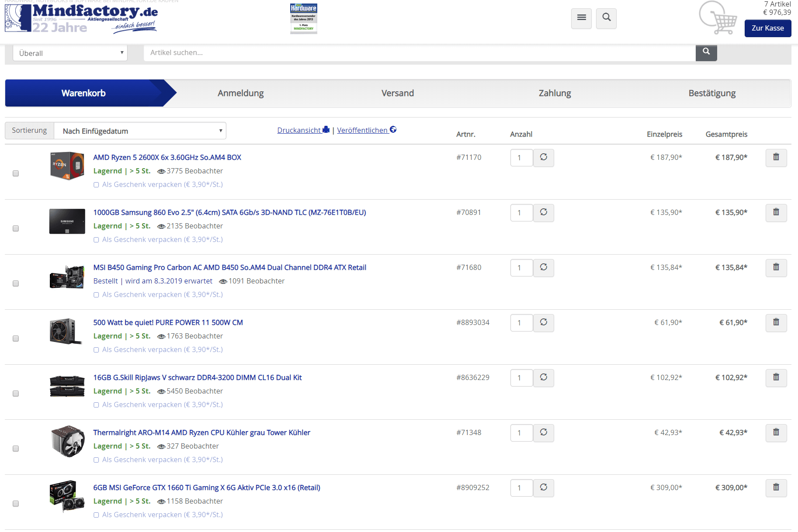Enable gift wrapping for GTX 1660 Ti

pos(96,515)
